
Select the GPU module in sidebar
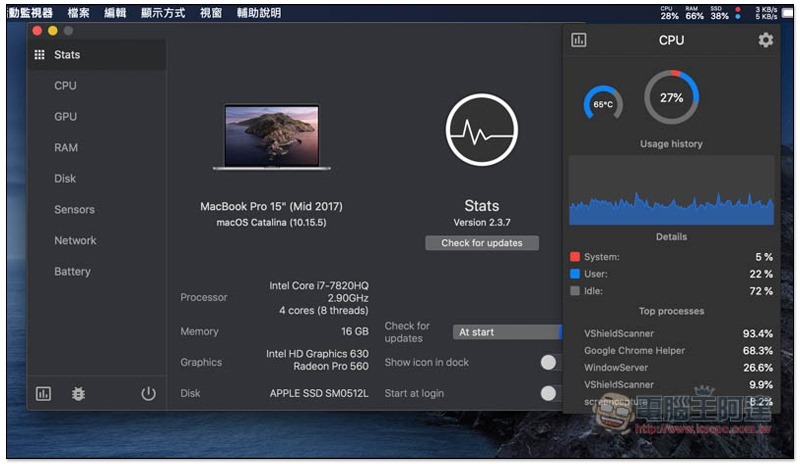65,117
